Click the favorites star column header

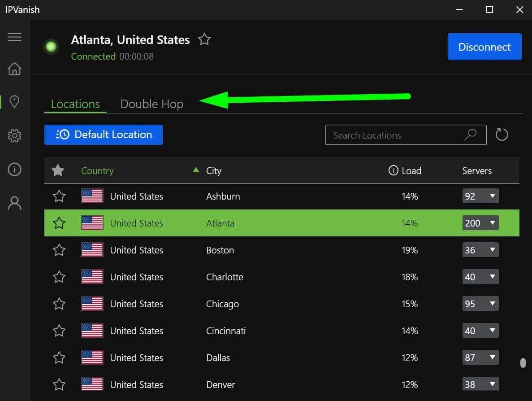58,170
